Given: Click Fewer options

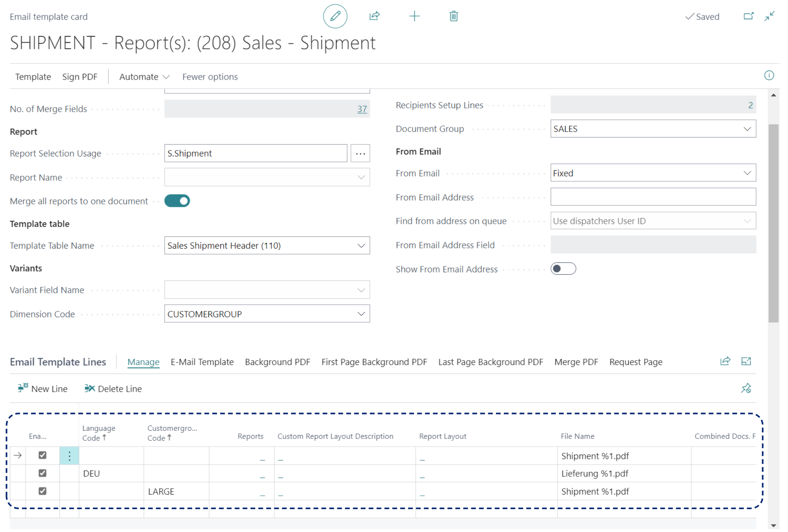Looking at the screenshot, I should 210,77.
